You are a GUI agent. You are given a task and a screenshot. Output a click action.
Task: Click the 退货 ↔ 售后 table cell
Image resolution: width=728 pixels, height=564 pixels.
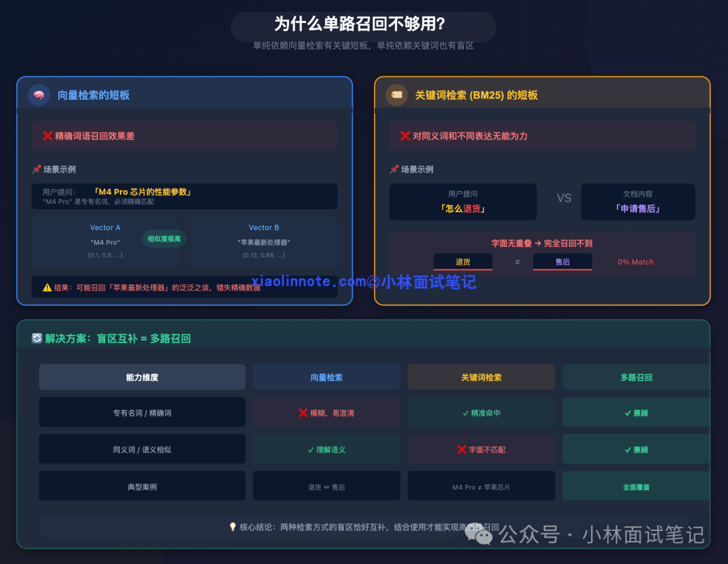(326, 486)
